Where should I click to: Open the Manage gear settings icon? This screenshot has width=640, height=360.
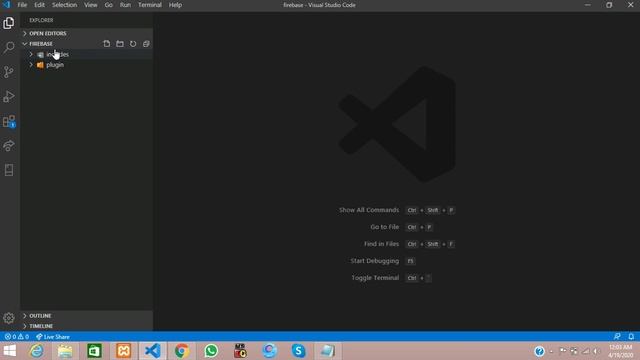click(9, 318)
